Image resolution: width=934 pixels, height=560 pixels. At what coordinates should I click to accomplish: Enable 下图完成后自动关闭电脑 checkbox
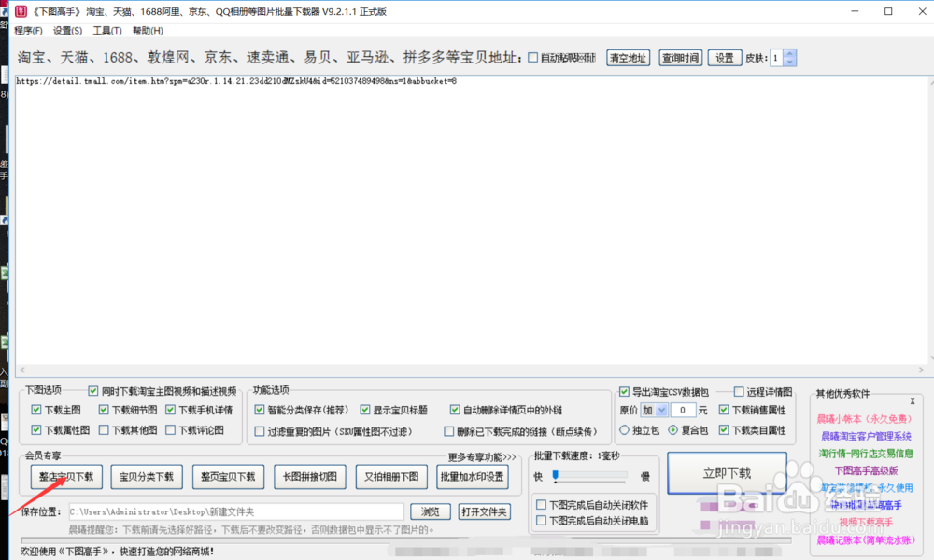click(542, 521)
